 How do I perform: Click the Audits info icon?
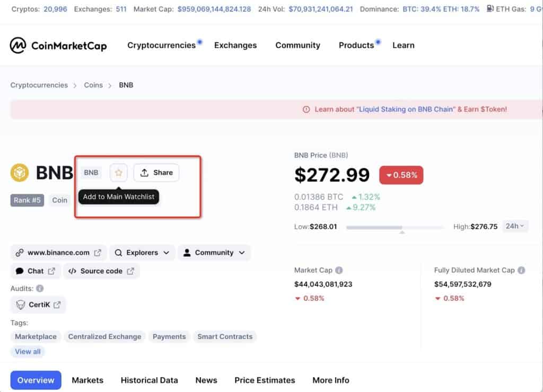pyautogui.click(x=40, y=288)
